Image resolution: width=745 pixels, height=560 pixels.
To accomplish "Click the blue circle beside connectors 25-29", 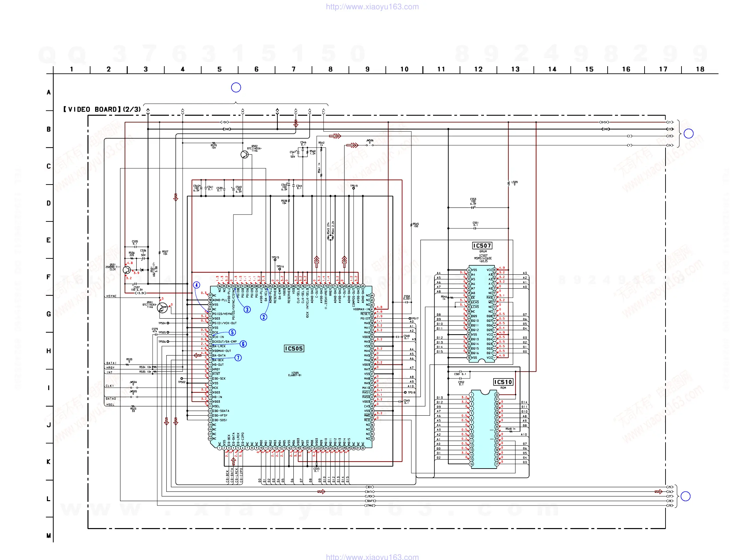I will click(685, 496).
